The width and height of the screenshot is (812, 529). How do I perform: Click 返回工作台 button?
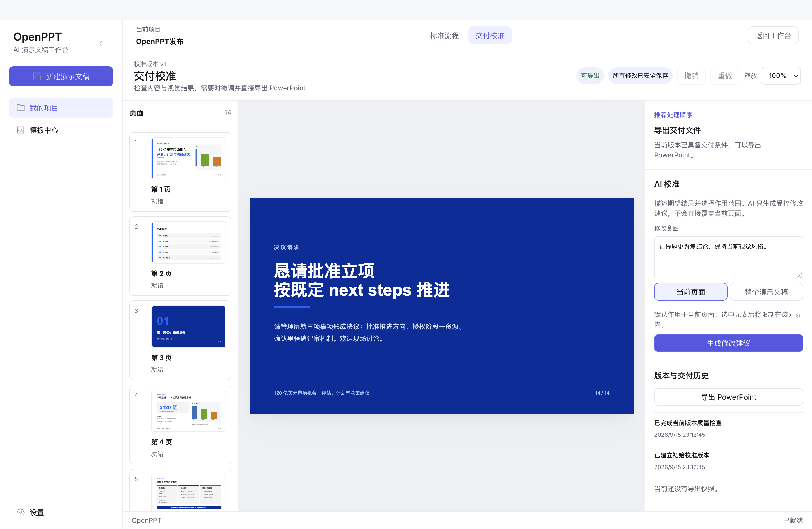click(x=773, y=35)
